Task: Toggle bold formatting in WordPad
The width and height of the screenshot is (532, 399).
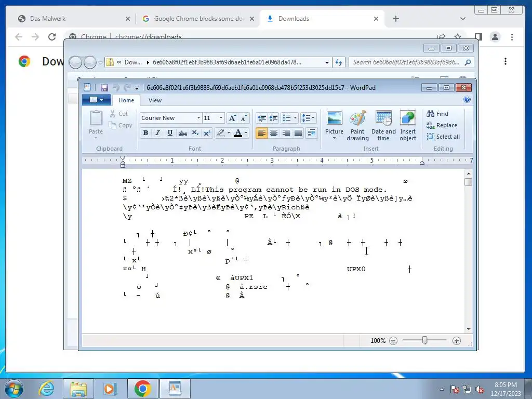Action: tap(145, 132)
